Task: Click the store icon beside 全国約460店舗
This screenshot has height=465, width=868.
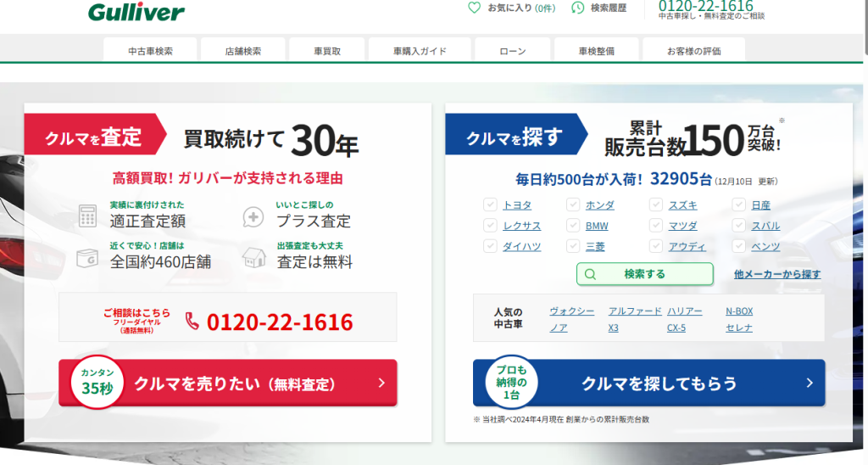Action: coord(87,257)
